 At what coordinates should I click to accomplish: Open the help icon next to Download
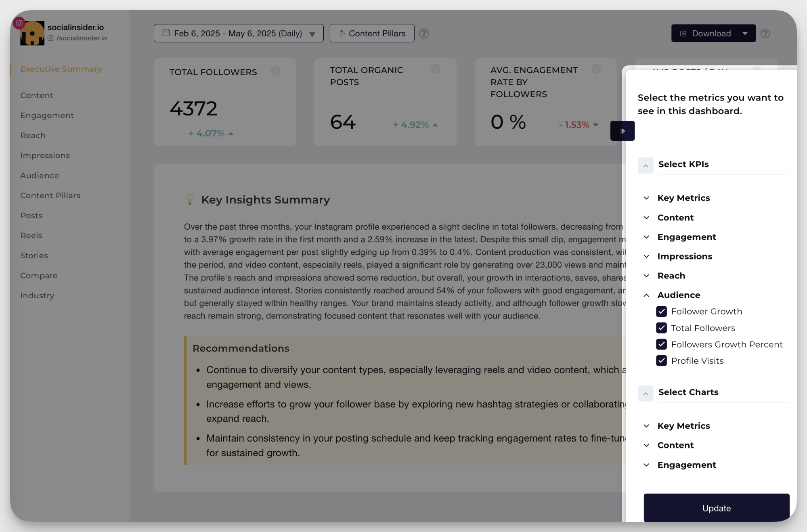765,34
